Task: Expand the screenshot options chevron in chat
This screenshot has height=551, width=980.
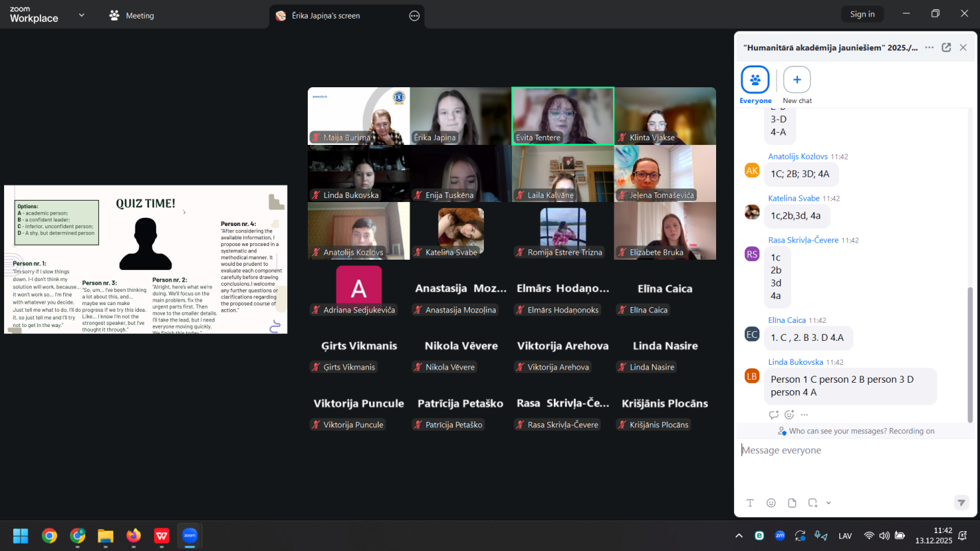Action: [x=828, y=503]
